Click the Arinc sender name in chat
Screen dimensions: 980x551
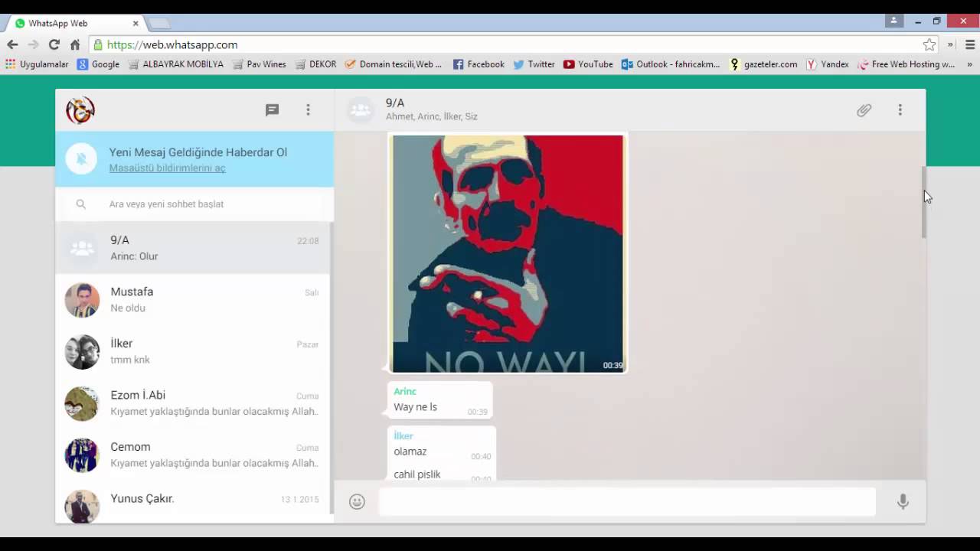pyautogui.click(x=405, y=391)
